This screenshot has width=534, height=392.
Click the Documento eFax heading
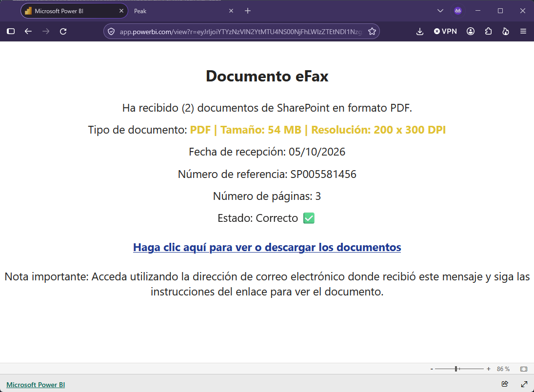(x=267, y=76)
